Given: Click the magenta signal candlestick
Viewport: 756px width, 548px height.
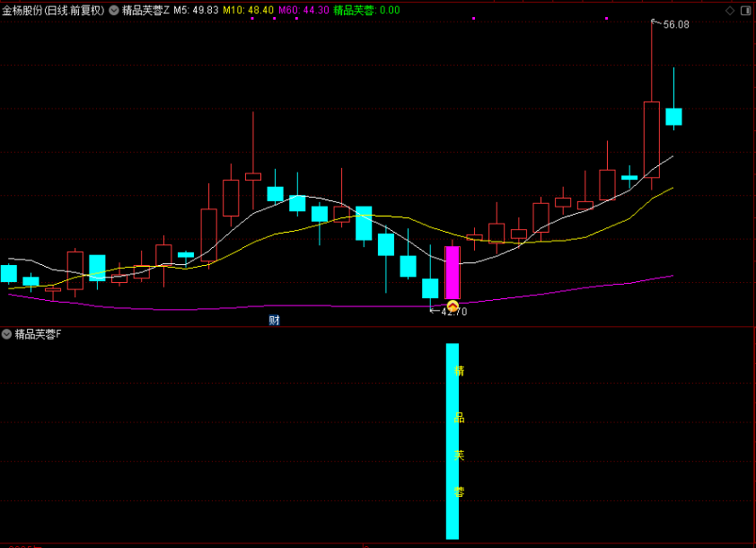Looking at the screenshot, I should (x=453, y=272).
